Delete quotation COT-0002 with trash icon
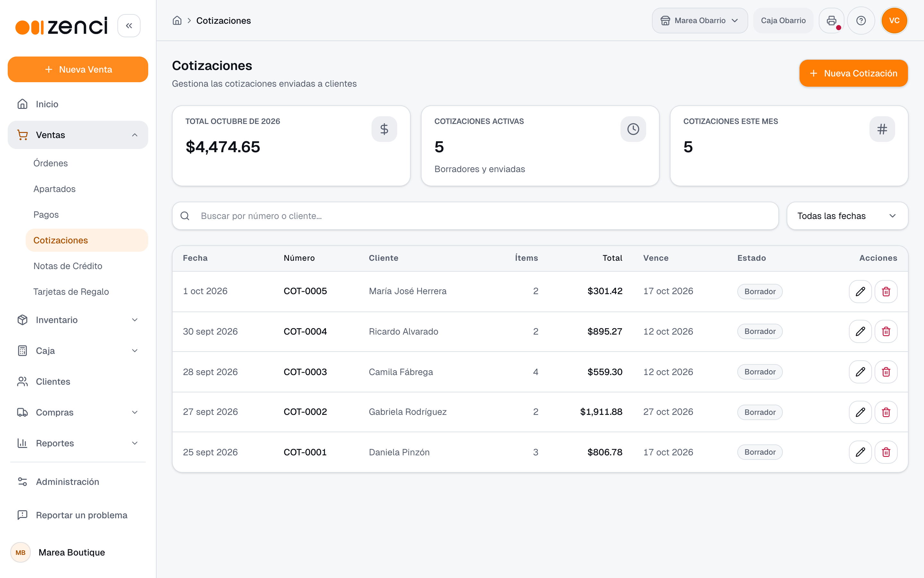The image size is (924, 578). [x=886, y=412]
